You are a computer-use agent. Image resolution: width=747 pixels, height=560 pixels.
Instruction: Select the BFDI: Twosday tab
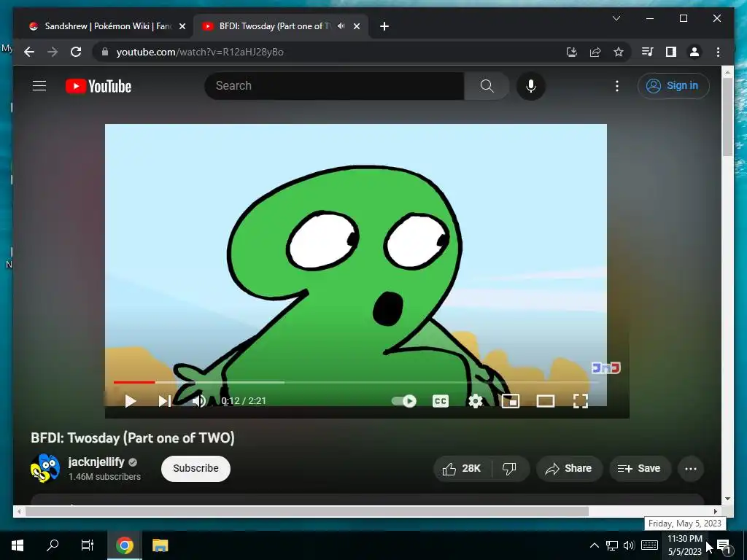point(273,26)
